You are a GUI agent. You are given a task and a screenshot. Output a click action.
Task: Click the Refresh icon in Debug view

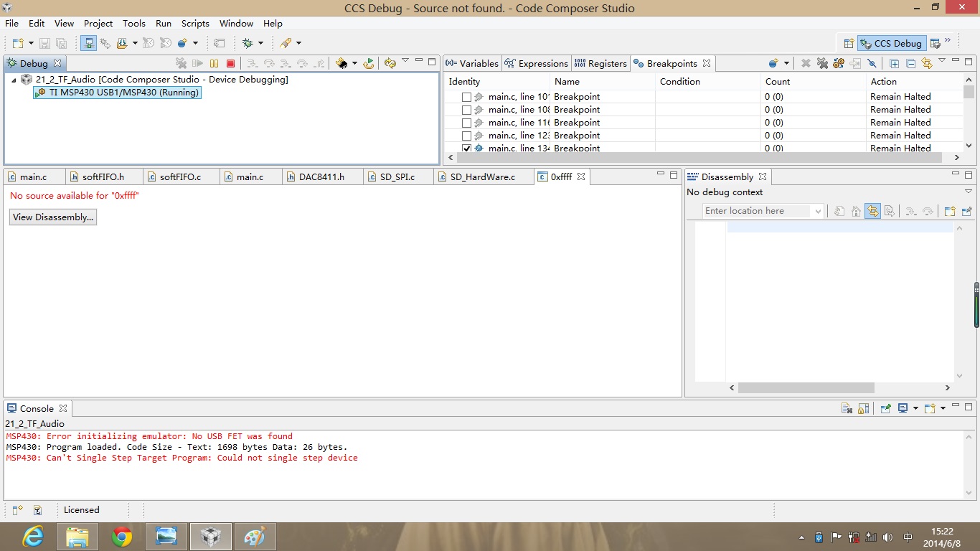[390, 63]
